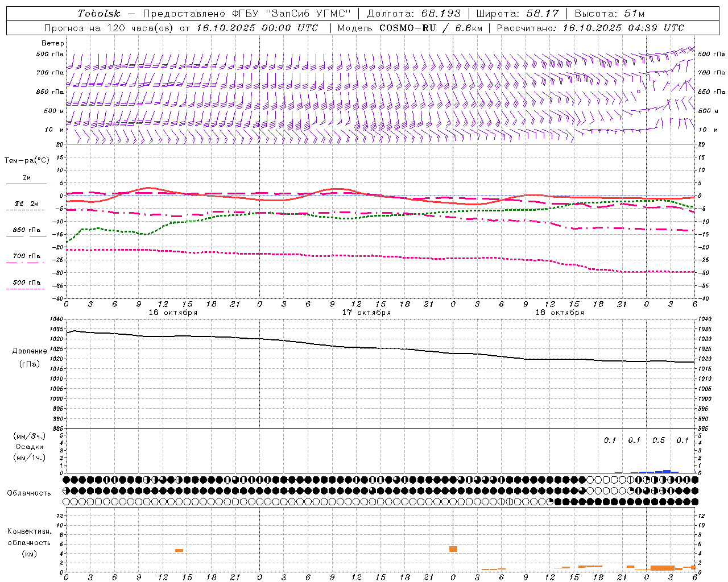Click the '18 октября' date label
Image resolution: width=728 pixels, height=582 pixels.
tap(560, 313)
